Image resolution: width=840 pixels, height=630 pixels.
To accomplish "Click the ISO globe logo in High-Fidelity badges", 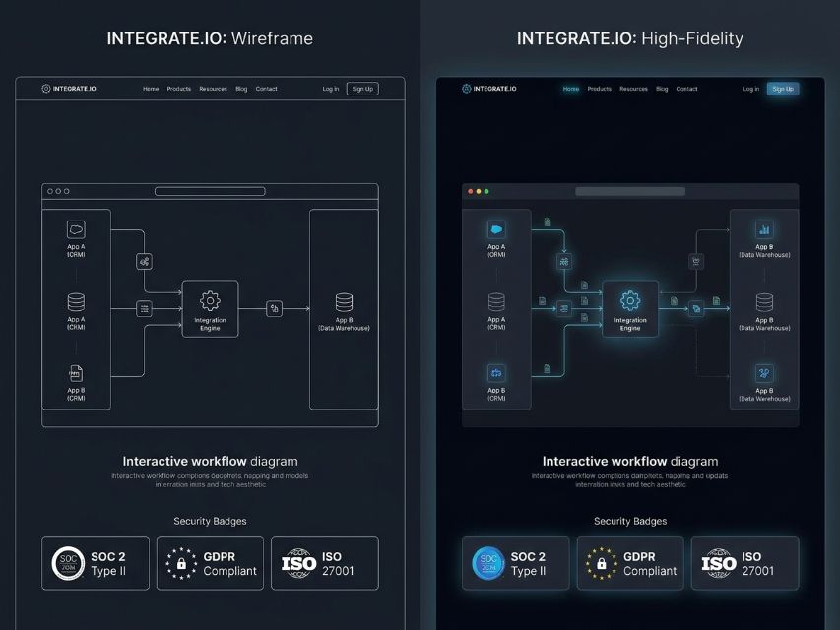I will click(x=719, y=564).
